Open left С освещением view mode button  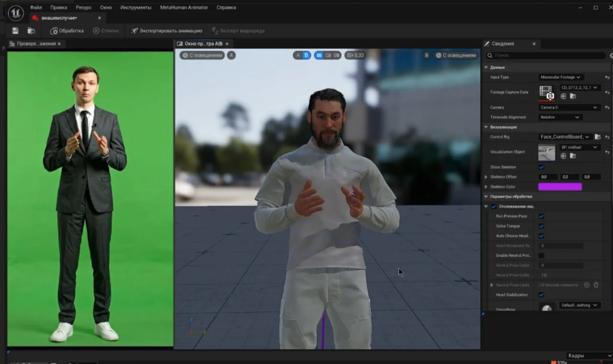pyautogui.click(x=202, y=55)
